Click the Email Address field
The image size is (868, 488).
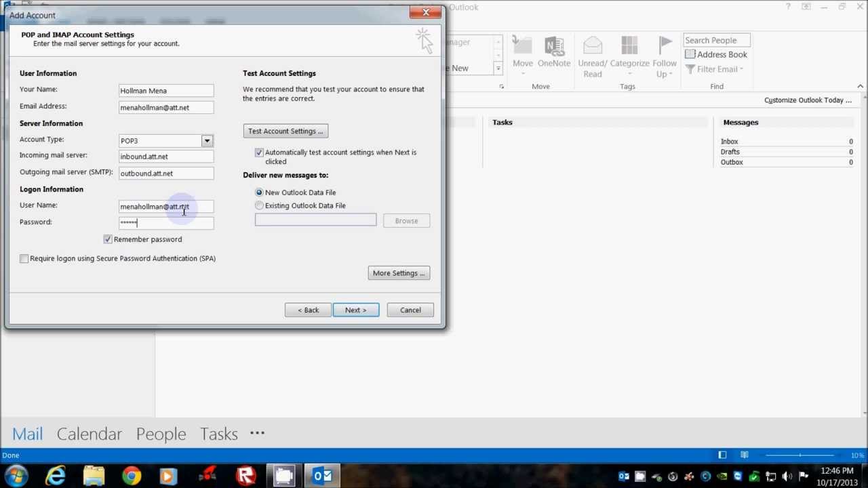[x=166, y=108]
